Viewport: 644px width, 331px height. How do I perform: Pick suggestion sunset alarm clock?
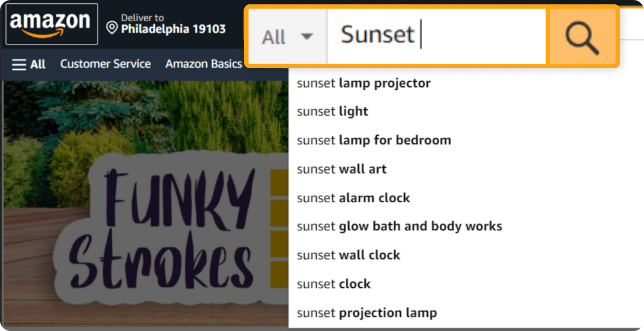coord(353,198)
